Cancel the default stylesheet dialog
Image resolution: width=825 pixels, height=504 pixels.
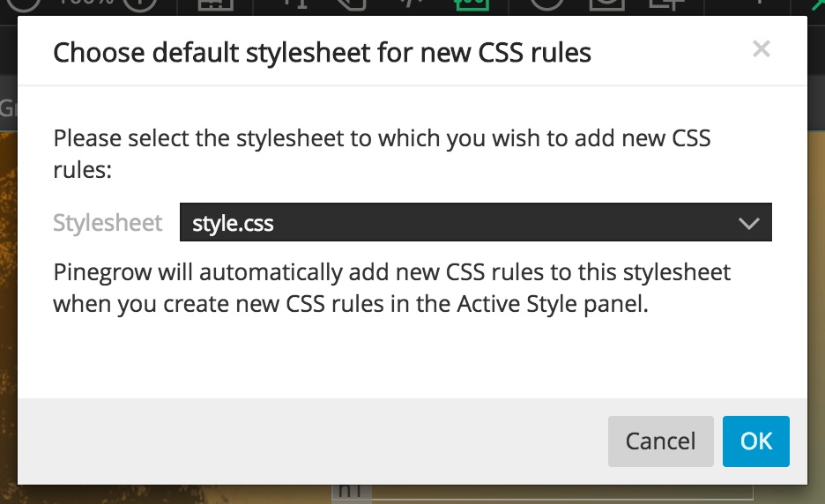pos(660,441)
